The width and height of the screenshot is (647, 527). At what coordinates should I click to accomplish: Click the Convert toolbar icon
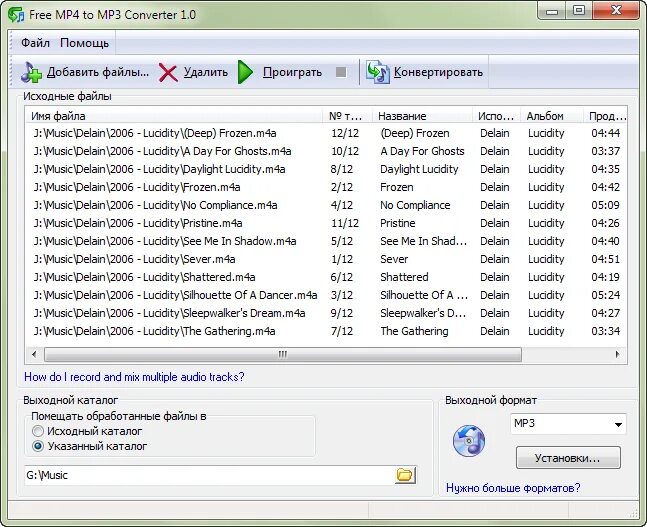coord(378,72)
